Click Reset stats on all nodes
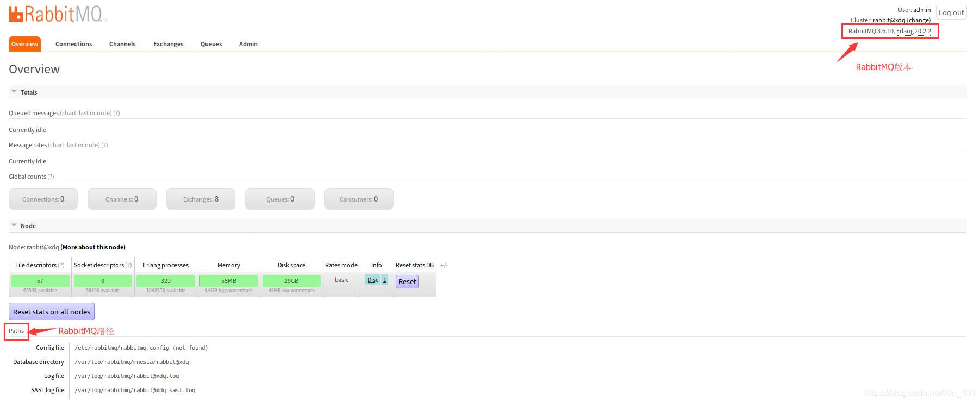 pyautogui.click(x=52, y=312)
